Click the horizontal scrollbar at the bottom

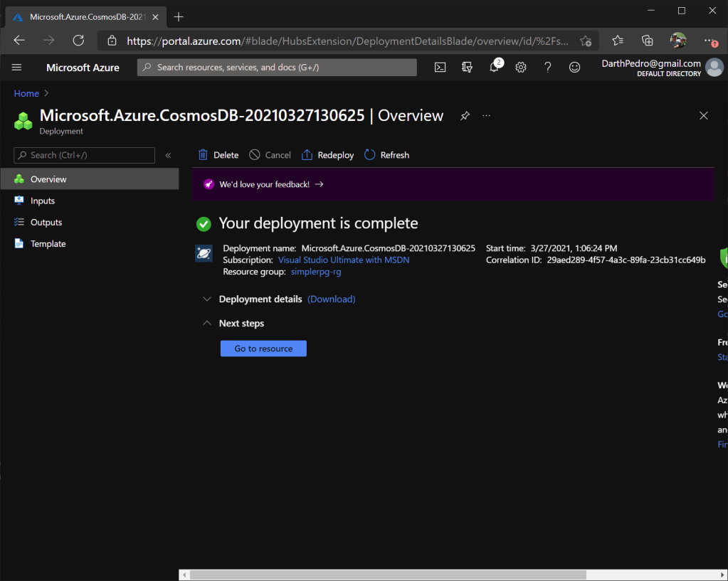388,575
